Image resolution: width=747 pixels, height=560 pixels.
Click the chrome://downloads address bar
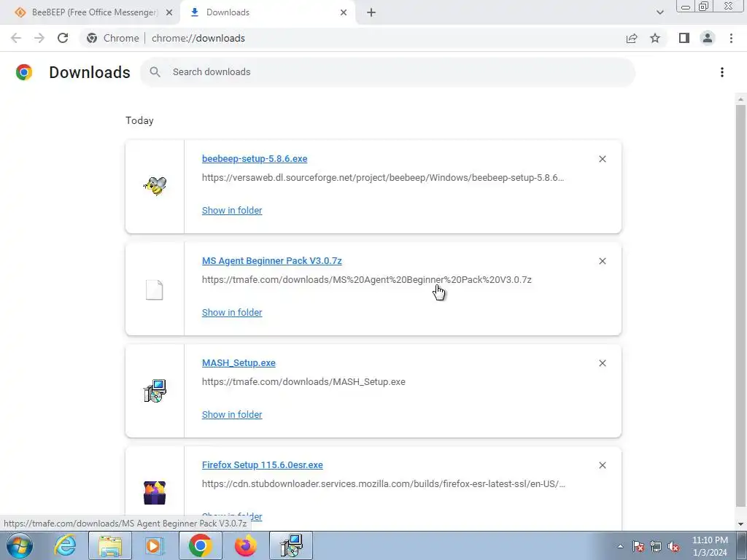tap(352, 38)
